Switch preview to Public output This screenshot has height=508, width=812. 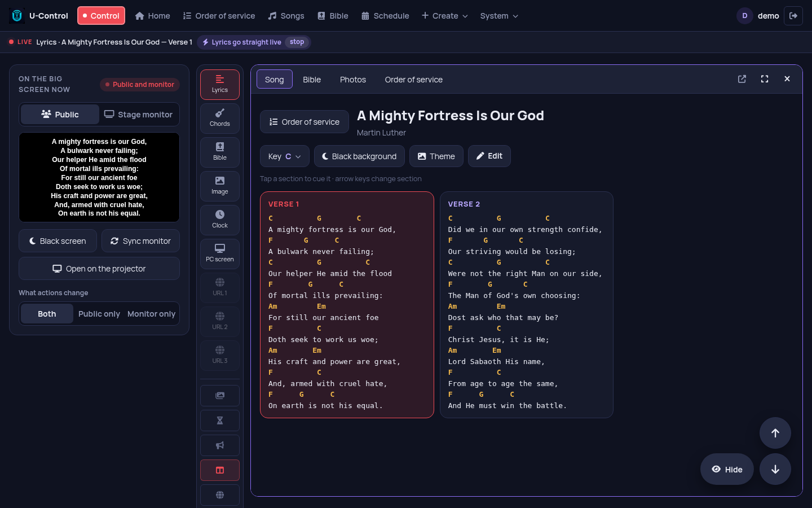[x=60, y=115]
